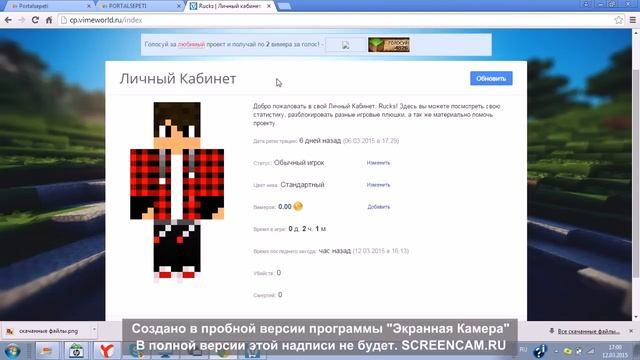Click the Стандартный nickname color text
The width and height of the screenshot is (640, 360).
pos(302,185)
